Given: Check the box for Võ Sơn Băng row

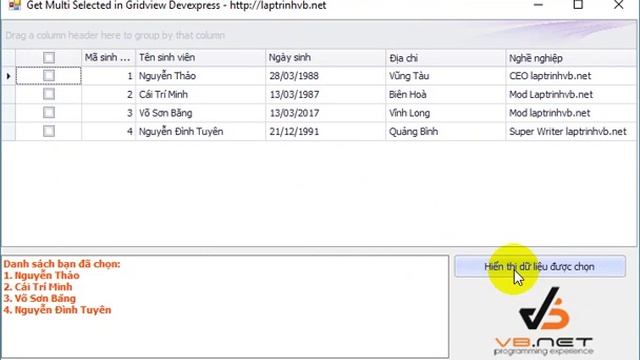Looking at the screenshot, I should 49,113.
